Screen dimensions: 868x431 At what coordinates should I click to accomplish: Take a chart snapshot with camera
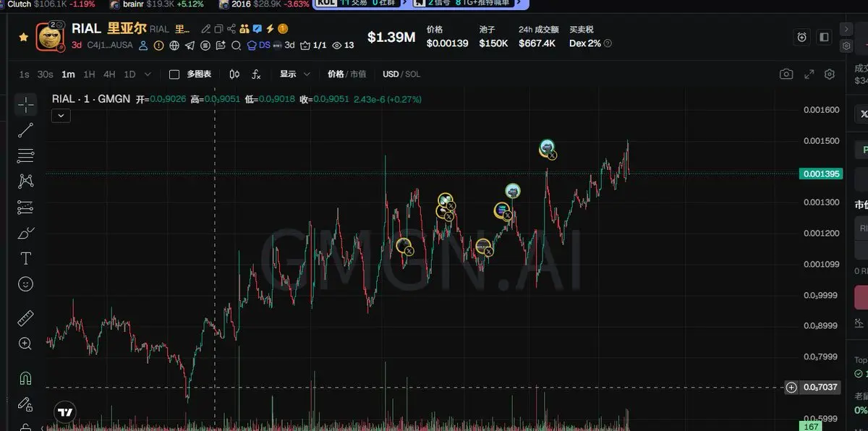(786, 74)
